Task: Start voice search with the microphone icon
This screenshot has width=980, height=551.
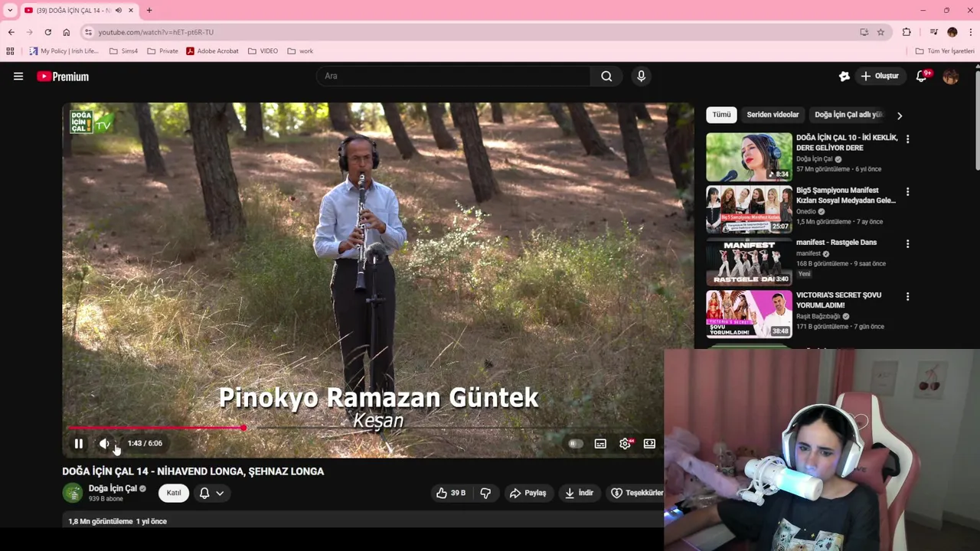Action: [x=641, y=76]
